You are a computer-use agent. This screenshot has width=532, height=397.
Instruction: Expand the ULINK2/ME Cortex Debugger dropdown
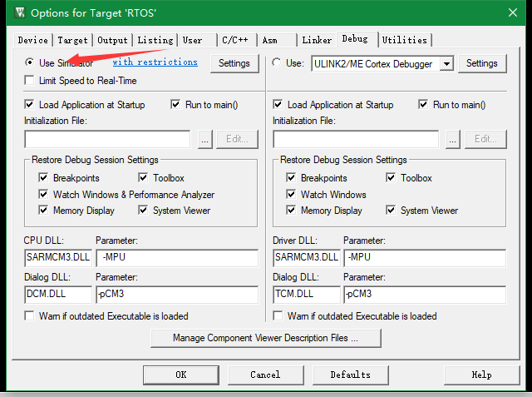(x=447, y=63)
